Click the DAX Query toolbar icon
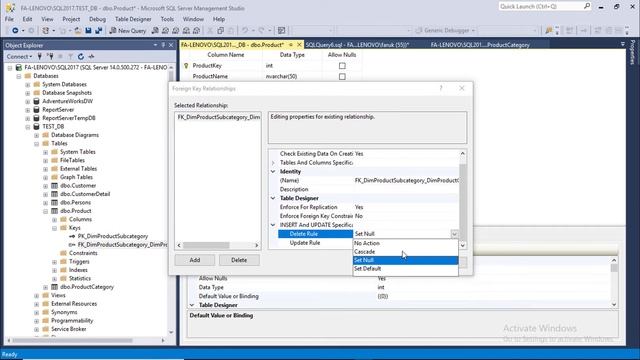This screenshot has width=640, height=360. coord(196,31)
